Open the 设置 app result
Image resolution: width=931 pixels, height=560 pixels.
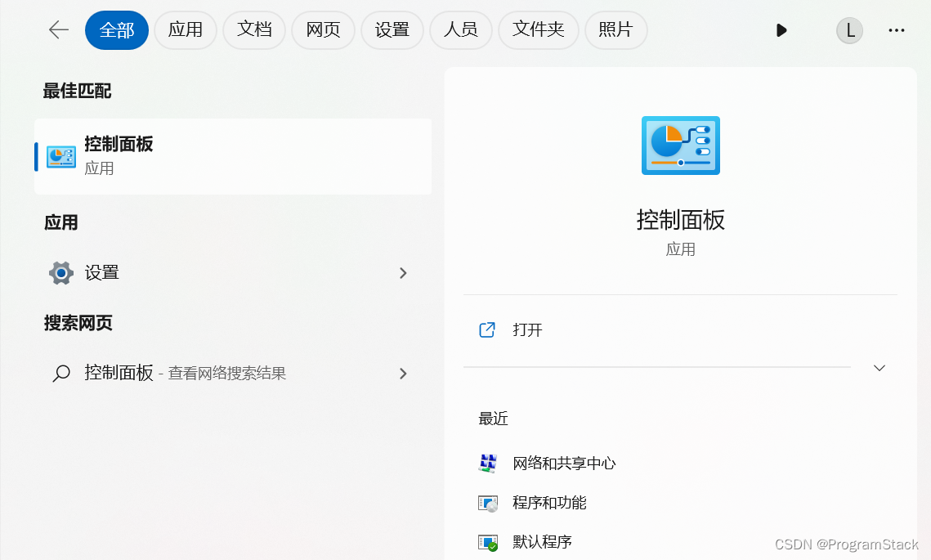233,273
